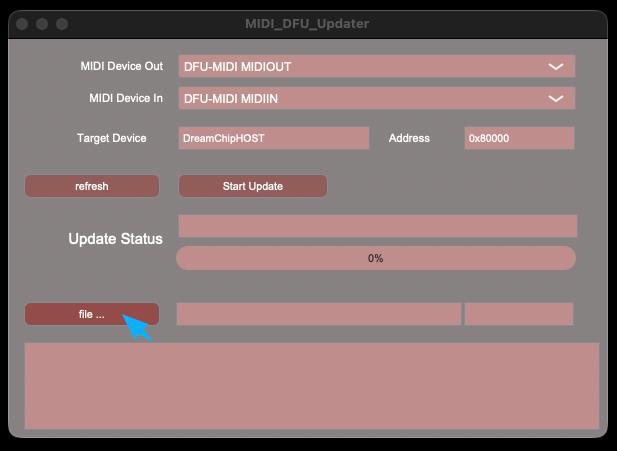Click the Update Status label
This screenshot has height=451, width=617.
pos(115,239)
